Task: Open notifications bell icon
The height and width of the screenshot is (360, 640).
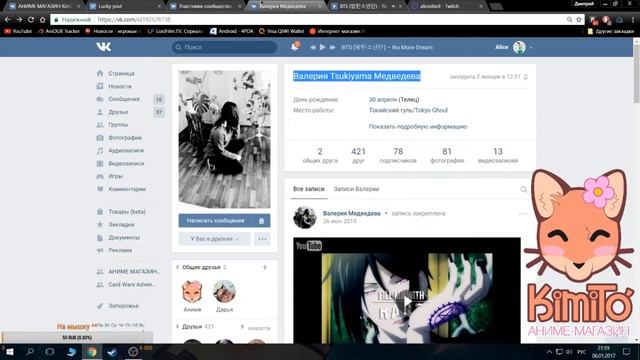Action: coord(294,47)
